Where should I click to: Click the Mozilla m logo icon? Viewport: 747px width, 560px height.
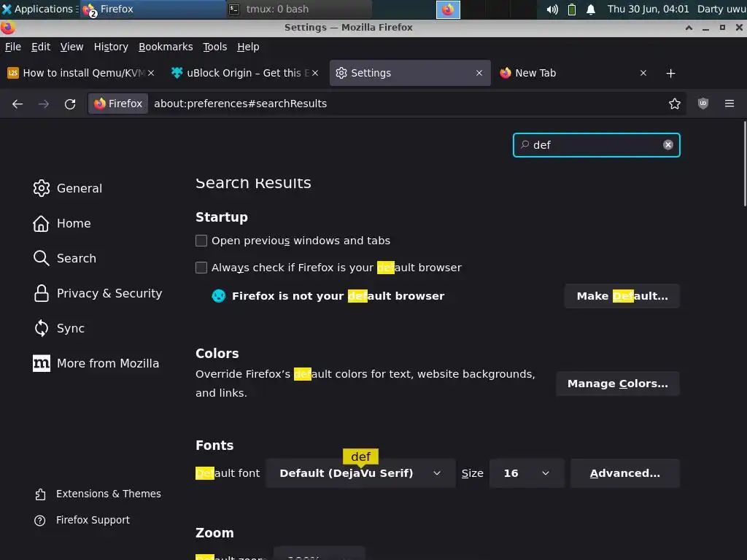coord(42,363)
